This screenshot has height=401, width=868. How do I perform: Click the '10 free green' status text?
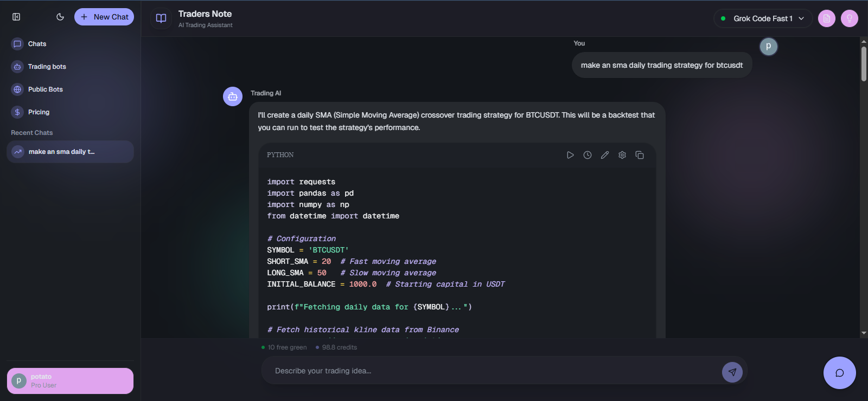287,347
